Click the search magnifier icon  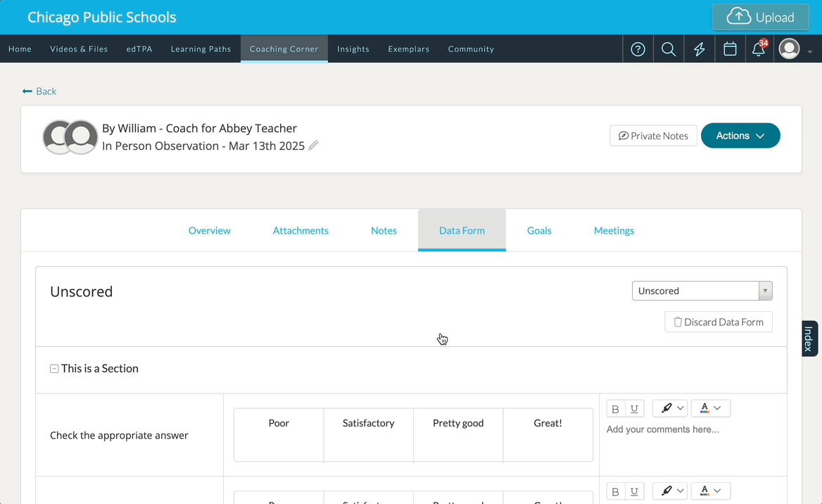click(x=669, y=49)
